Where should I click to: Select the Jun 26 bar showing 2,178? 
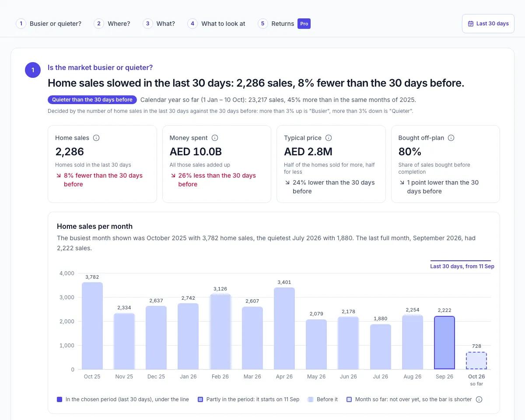pyautogui.click(x=348, y=343)
